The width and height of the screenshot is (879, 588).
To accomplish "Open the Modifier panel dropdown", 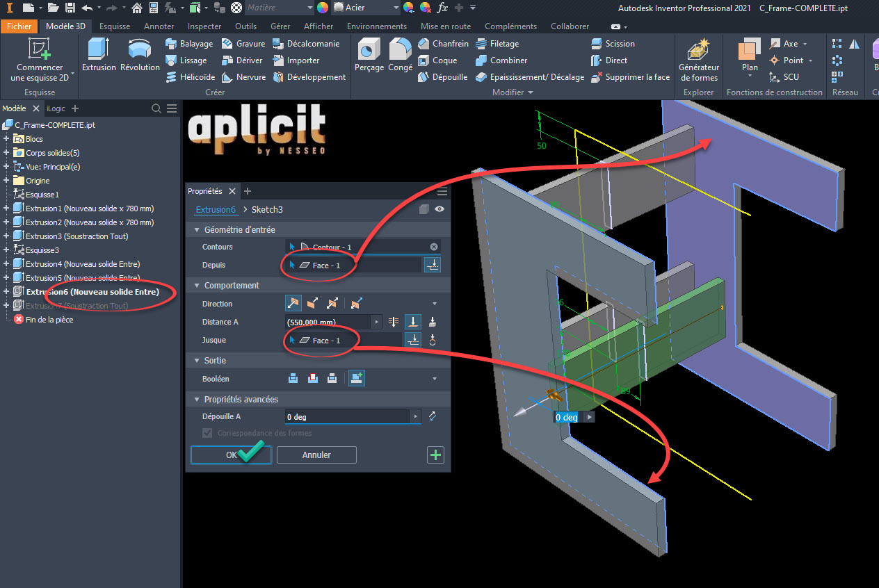I will (x=513, y=92).
